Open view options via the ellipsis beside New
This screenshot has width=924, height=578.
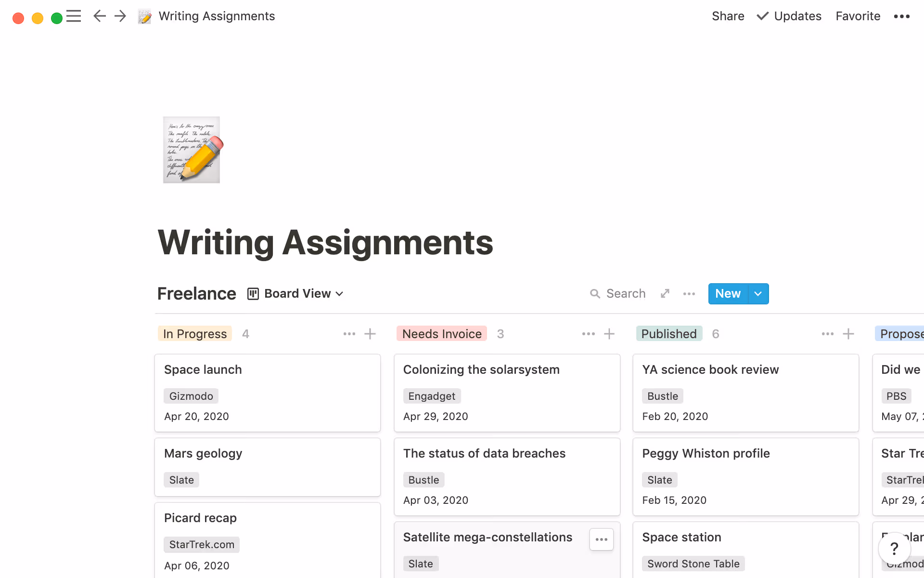click(689, 293)
